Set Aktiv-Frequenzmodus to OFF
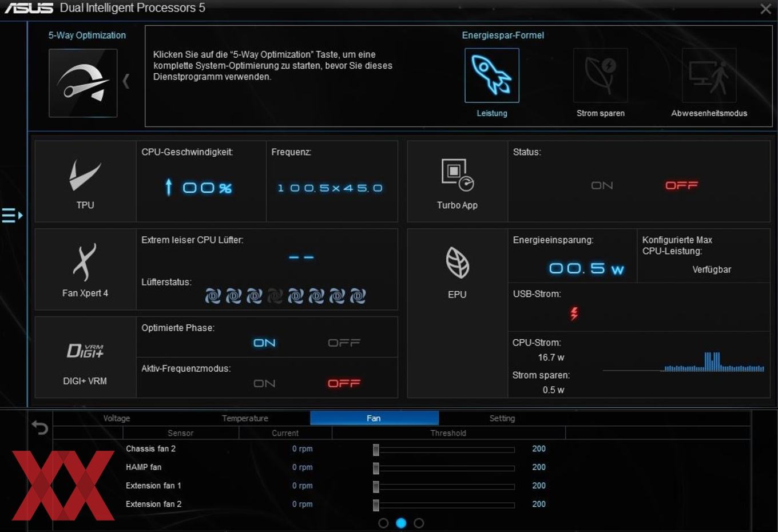 pyautogui.click(x=344, y=383)
